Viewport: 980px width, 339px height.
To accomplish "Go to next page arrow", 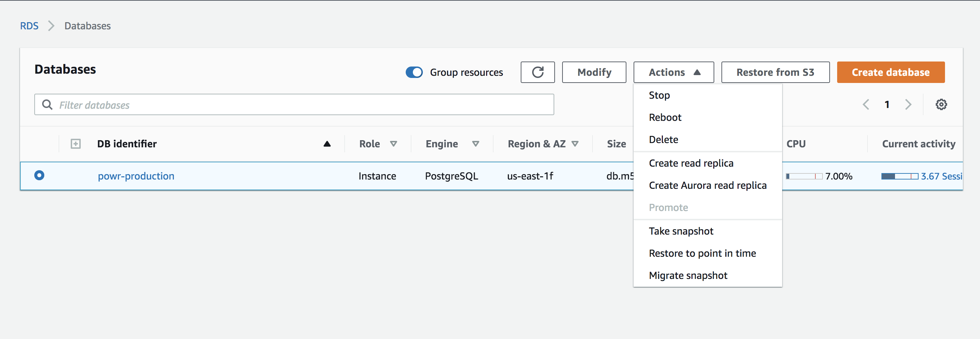I will 908,104.
